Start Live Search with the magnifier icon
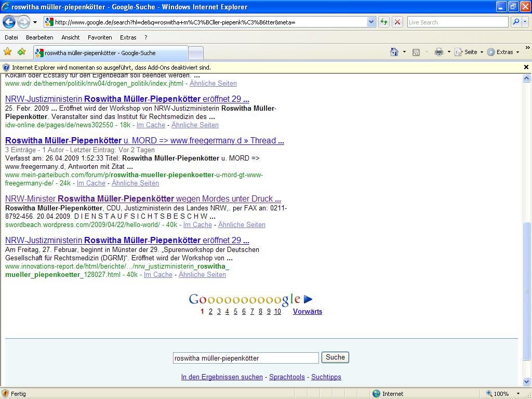 [x=516, y=22]
